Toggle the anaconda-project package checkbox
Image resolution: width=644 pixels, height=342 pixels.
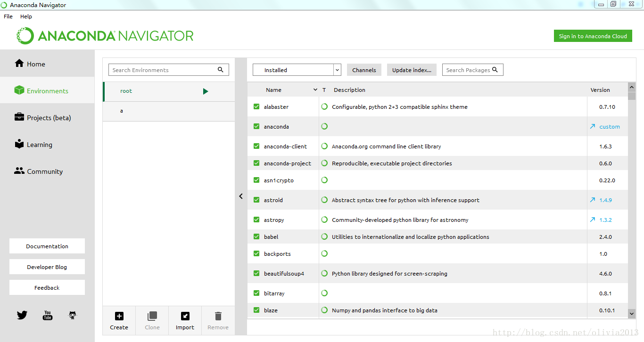[x=256, y=163]
